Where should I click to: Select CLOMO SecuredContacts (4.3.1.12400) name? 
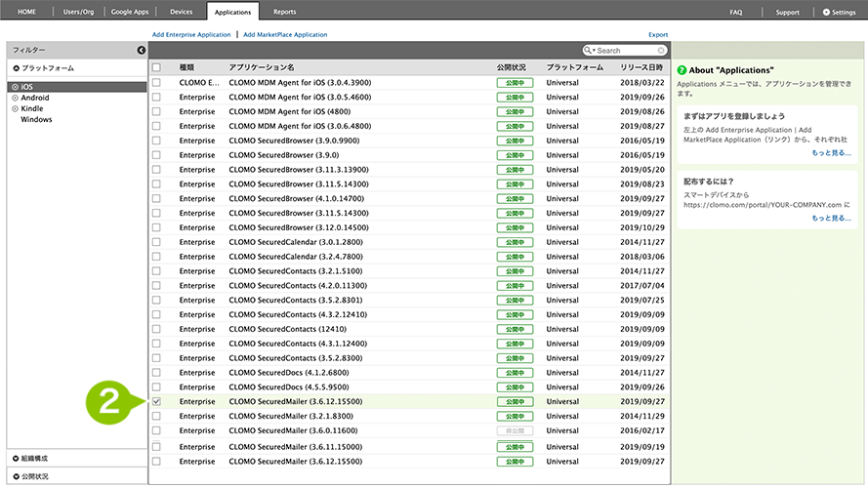pos(298,344)
